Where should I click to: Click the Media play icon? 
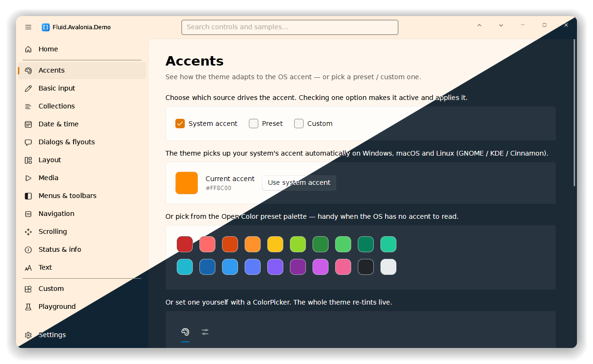(28, 178)
